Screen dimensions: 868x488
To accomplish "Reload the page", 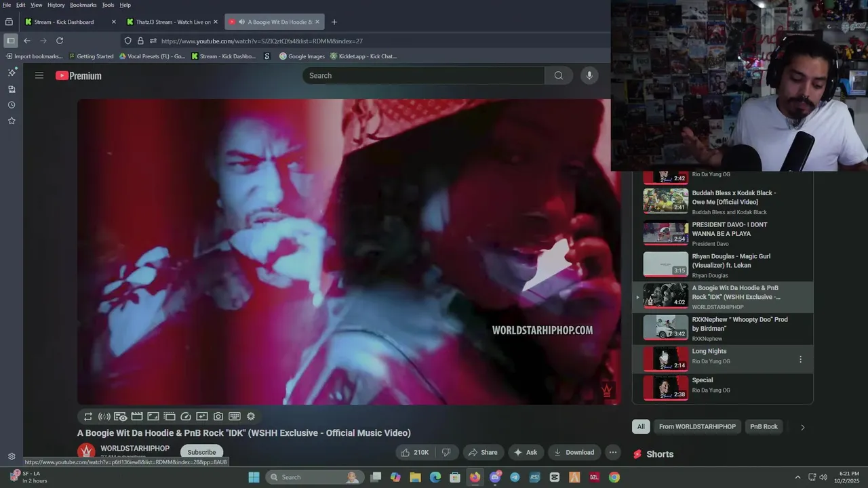I will [60, 41].
